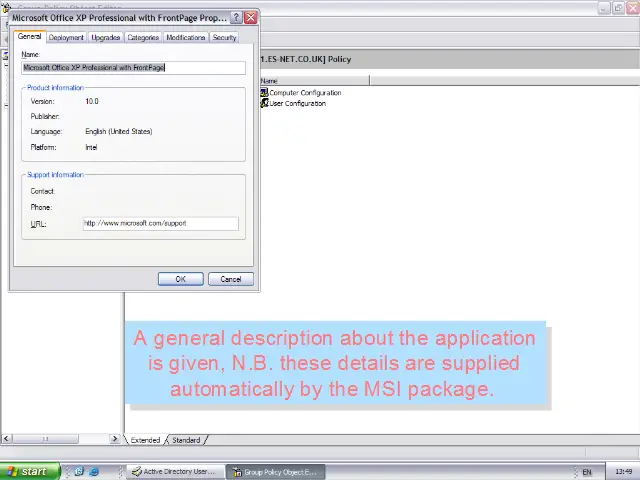The image size is (640, 480).
Task: Click the Version value 10.0
Action: (92, 101)
